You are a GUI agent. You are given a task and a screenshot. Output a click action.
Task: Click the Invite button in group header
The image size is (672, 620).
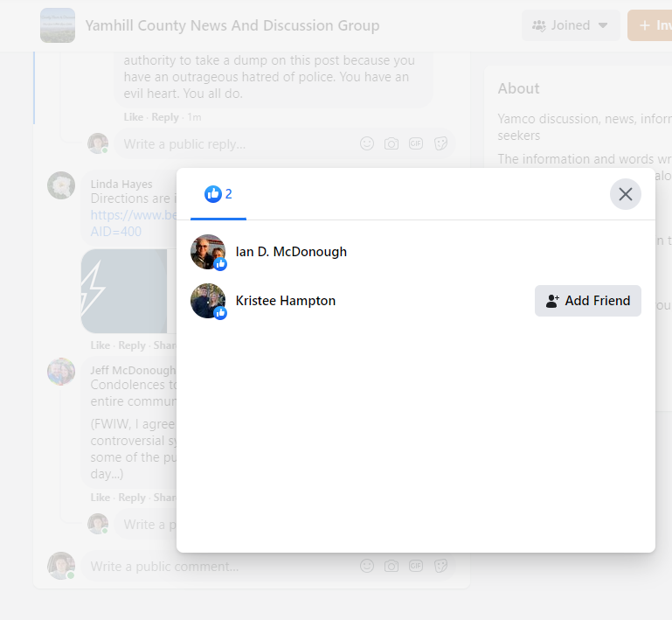click(650, 25)
